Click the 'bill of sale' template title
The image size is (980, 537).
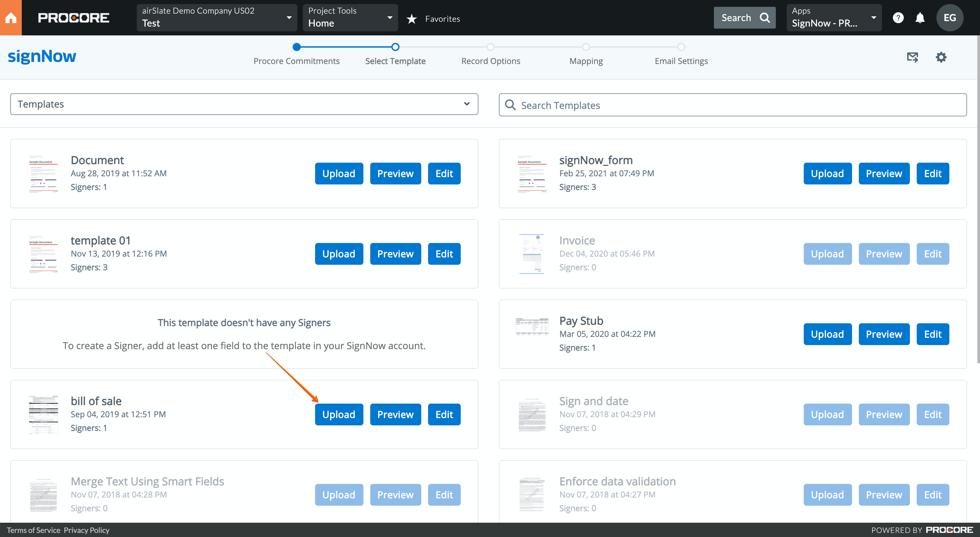[96, 401]
